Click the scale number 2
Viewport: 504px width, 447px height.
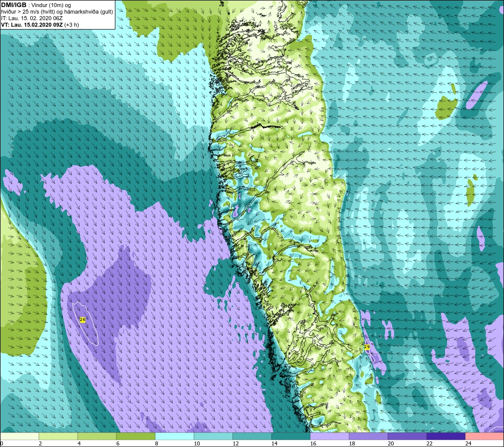pos(40,444)
